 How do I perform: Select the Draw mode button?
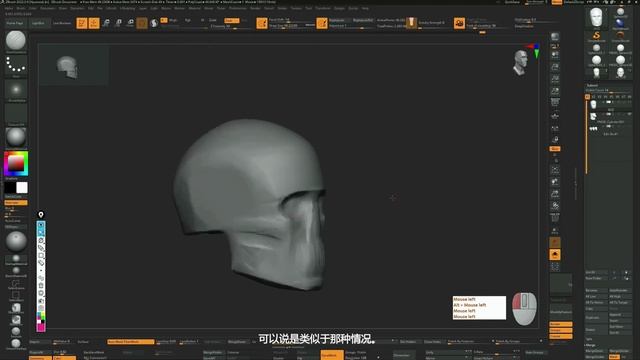tap(94, 23)
